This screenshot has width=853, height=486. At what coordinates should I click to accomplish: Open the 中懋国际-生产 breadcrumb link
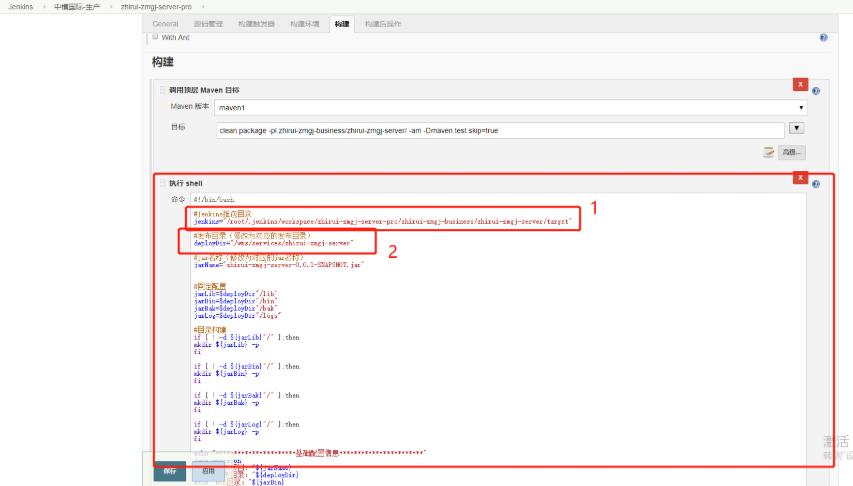tap(77, 7)
